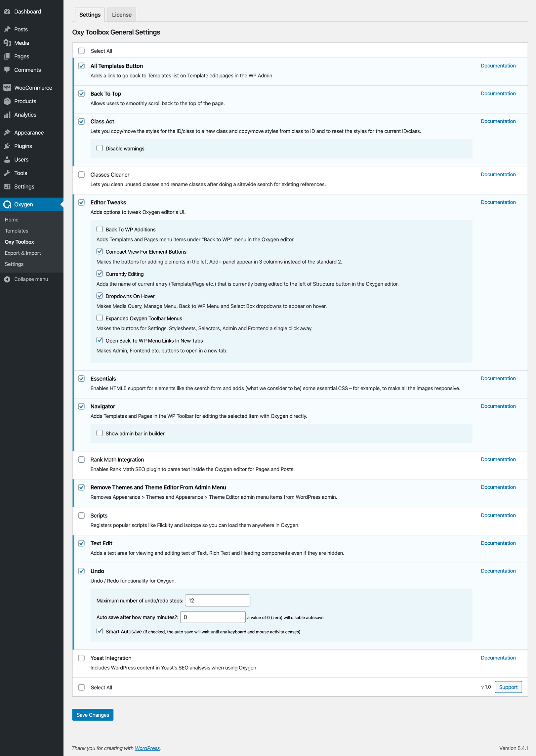Click the Media library icon
This screenshot has height=756, width=536.
tap(7, 43)
